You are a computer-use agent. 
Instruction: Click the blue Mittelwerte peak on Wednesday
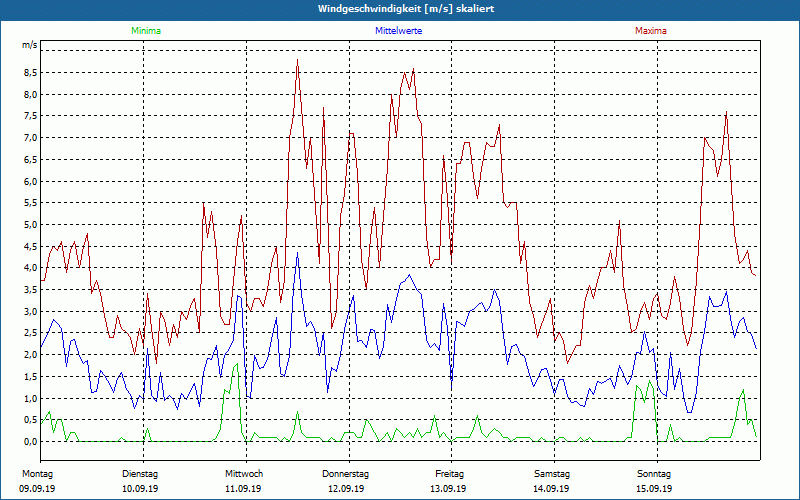point(297,253)
